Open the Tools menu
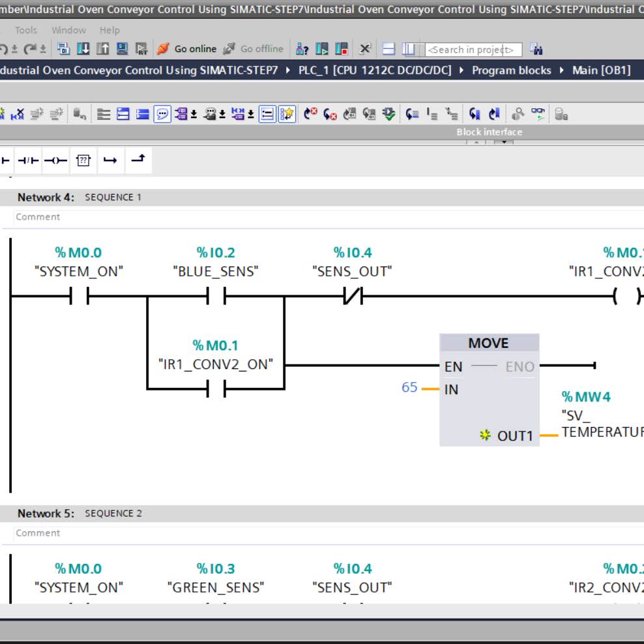This screenshot has width=644, height=644. (x=26, y=30)
